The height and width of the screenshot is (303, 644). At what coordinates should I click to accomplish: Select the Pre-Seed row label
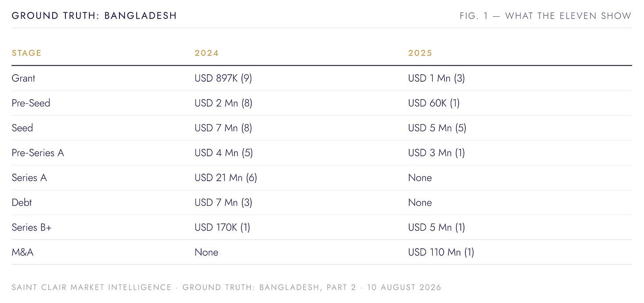click(31, 103)
